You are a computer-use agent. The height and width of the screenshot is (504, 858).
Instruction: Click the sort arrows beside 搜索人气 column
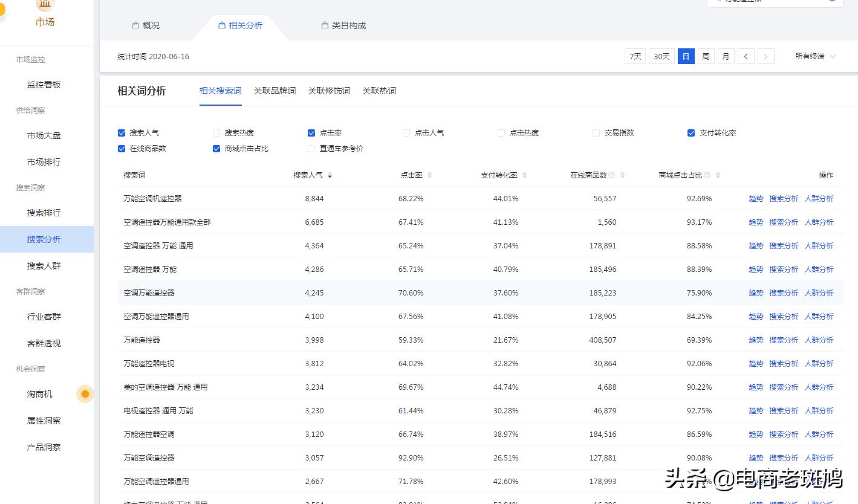(x=330, y=175)
